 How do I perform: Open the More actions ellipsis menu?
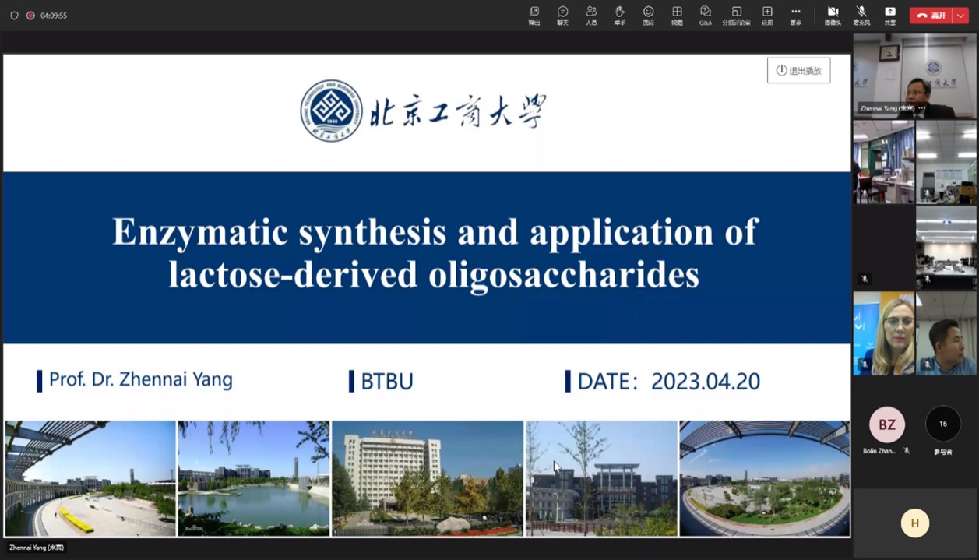pyautogui.click(x=795, y=14)
